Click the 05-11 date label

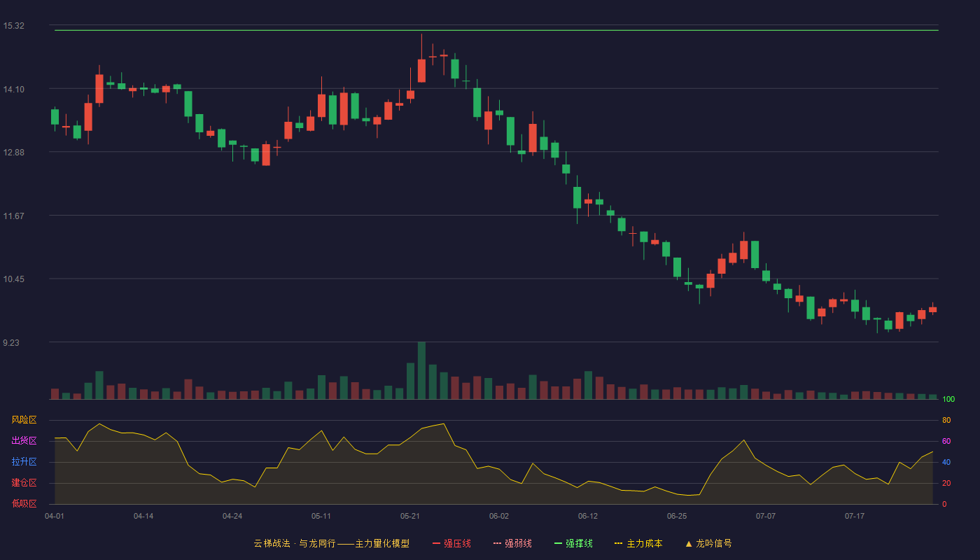pyautogui.click(x=321, y=516)
